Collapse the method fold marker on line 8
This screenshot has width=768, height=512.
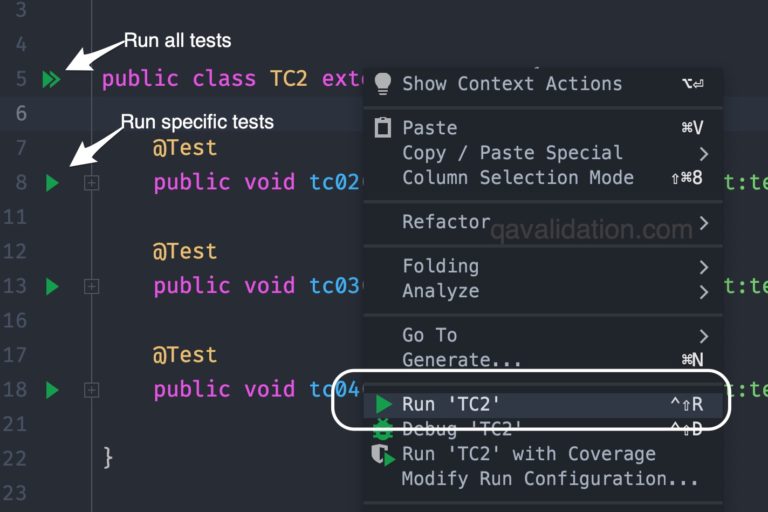91,183
